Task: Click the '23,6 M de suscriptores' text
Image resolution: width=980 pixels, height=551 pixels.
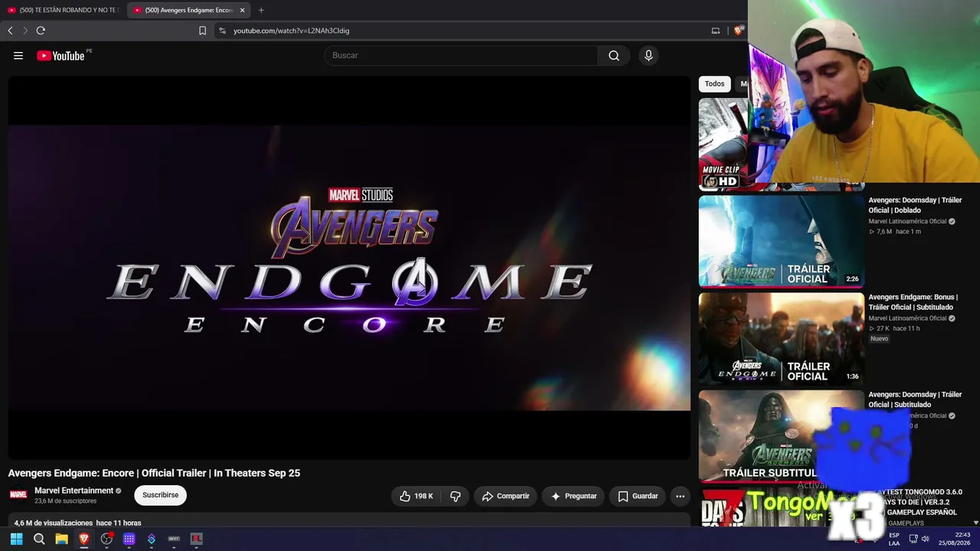Action: point(65,501)
